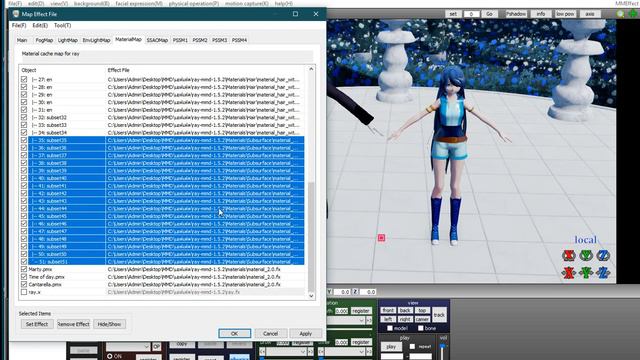The height and width of the screenshot is (360, 640).
Task: Select the pink bone marker on the floor
Action: pyautogui.click(x=381, y=238)
